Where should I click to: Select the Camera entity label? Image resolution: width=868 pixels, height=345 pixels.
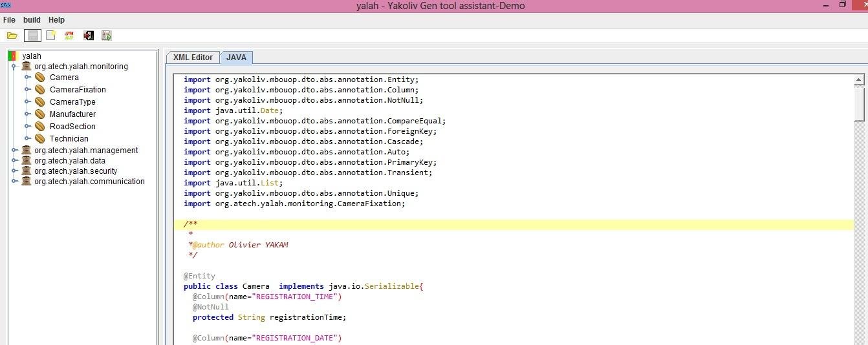click(x=64, y=78)
